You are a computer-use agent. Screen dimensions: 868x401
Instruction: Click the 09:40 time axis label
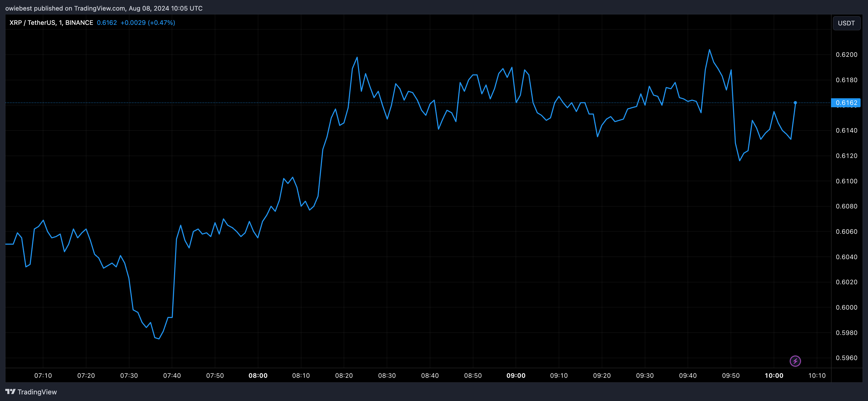tap(688, 375)
